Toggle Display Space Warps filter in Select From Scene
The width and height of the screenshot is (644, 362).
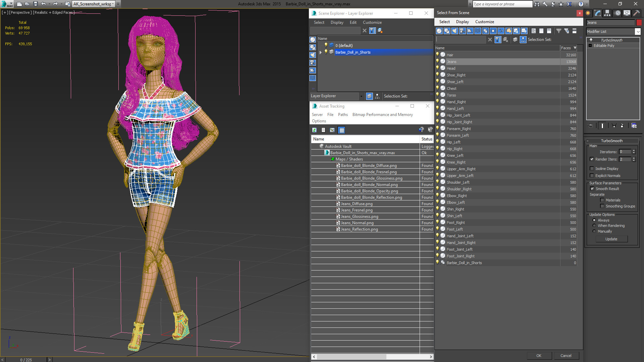click(478, 31)
